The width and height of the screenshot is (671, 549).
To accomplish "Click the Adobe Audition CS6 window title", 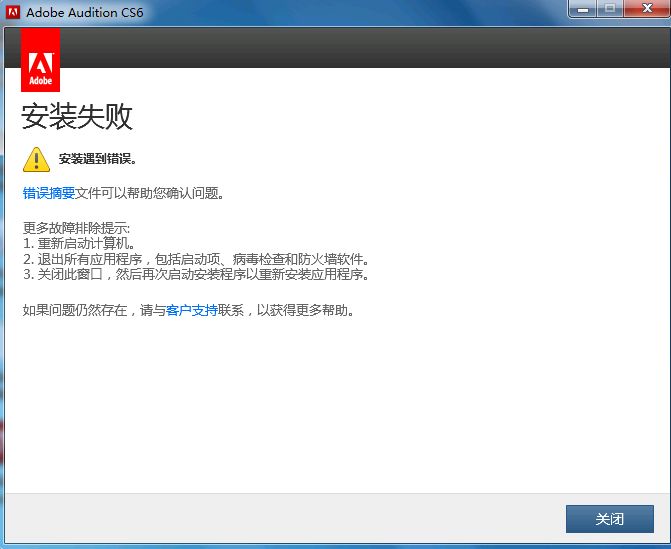I will pos(84,12).
